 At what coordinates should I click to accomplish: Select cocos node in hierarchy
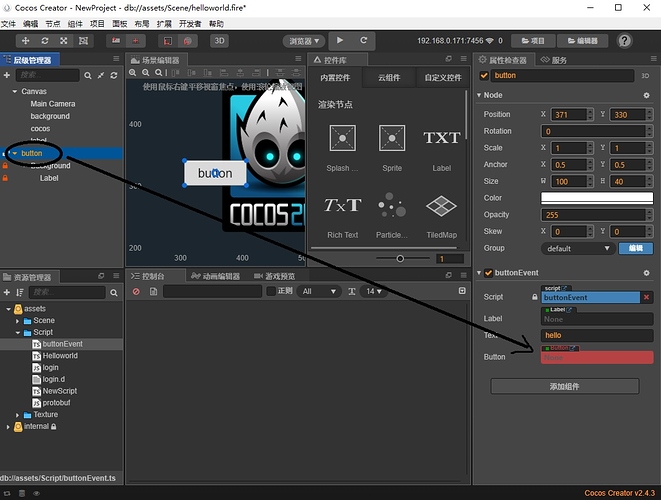(40, 129)
